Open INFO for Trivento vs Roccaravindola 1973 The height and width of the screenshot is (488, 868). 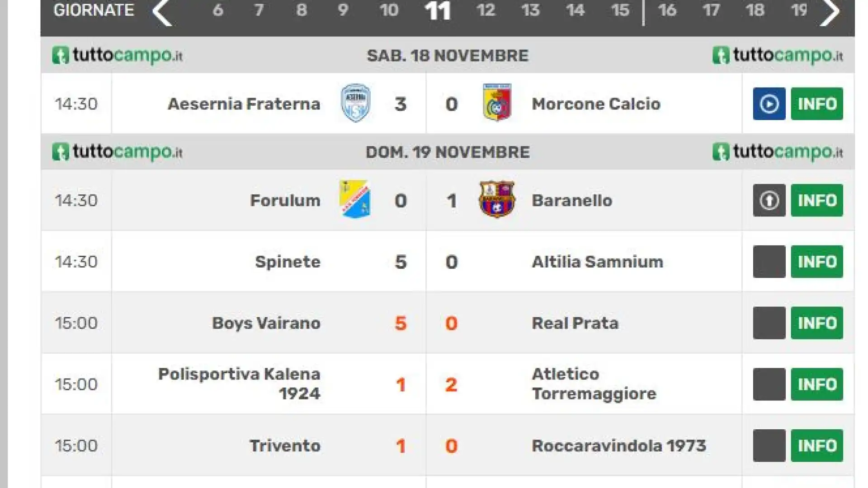tap(817, 446)
